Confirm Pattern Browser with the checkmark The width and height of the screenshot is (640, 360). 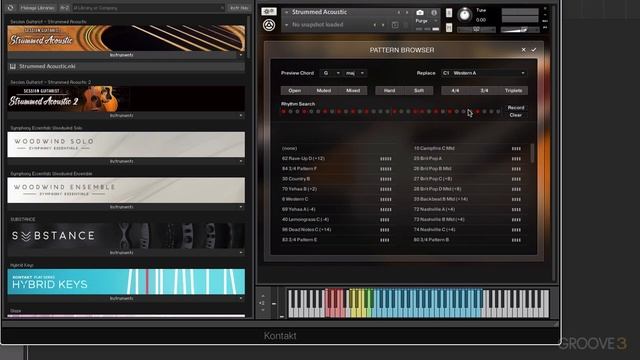pos(533,50)
